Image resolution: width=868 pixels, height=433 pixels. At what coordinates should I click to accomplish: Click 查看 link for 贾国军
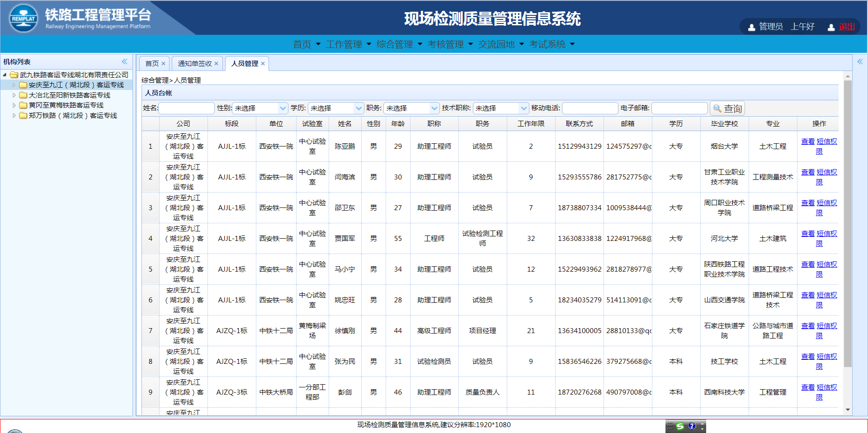[808, 234]
